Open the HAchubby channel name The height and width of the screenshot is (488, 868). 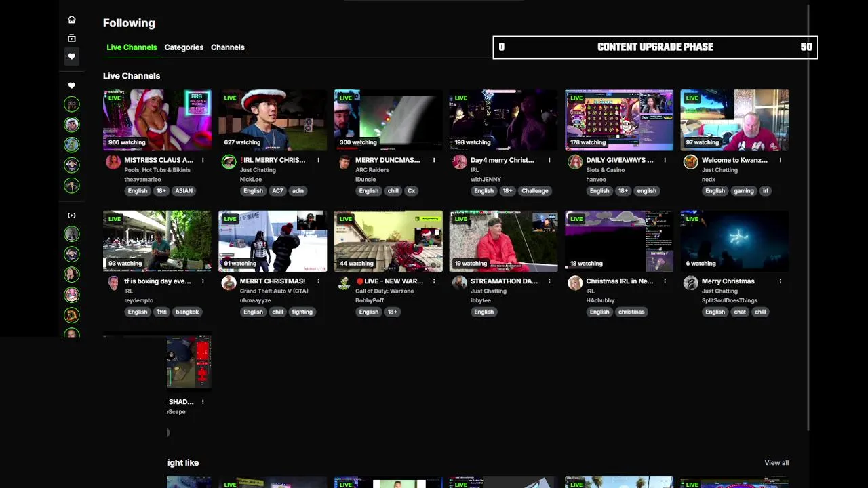600,300
